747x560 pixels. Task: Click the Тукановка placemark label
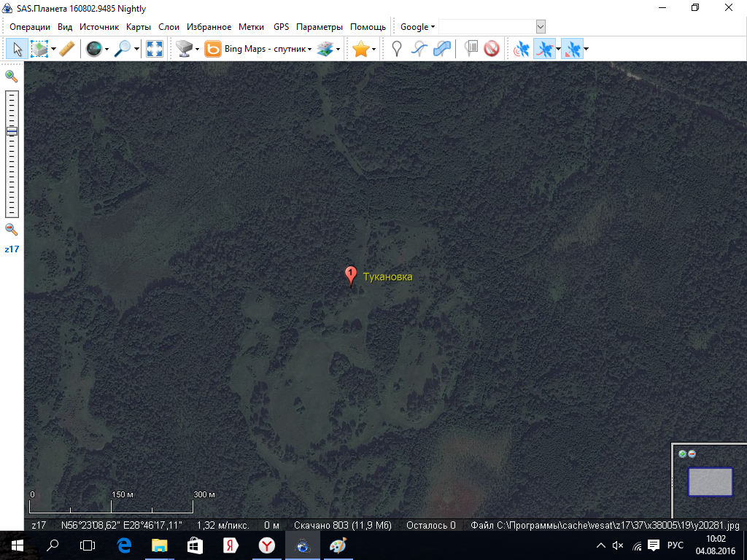[x=388, y=276]
